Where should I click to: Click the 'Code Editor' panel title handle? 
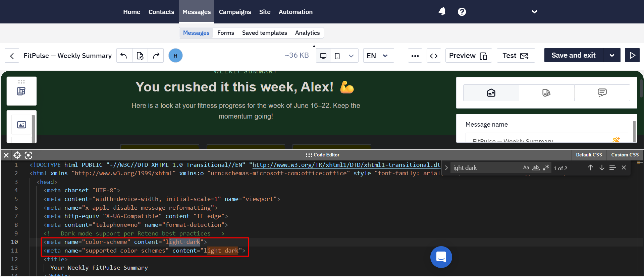pyautogui.click(x=323, y=155)
